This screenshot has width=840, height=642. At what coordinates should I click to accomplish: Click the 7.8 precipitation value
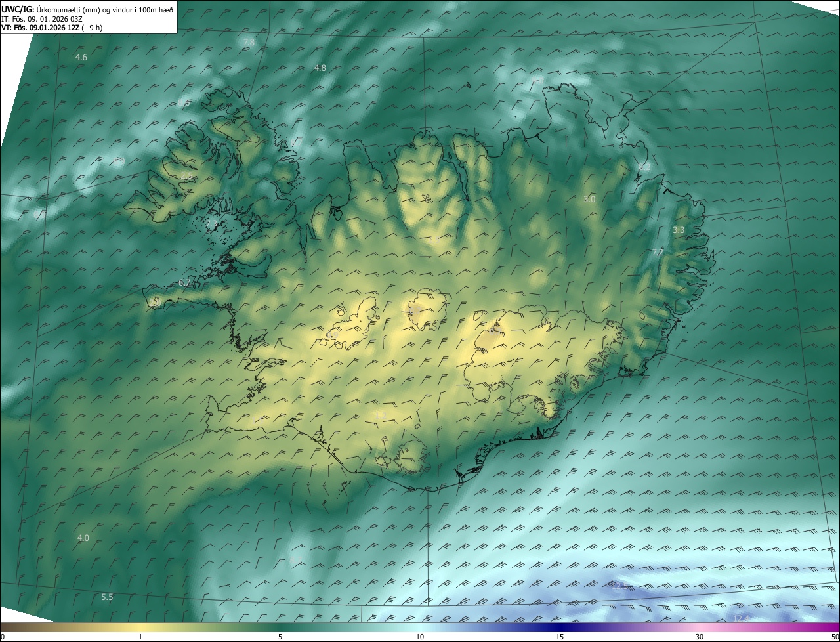point(249,43)
